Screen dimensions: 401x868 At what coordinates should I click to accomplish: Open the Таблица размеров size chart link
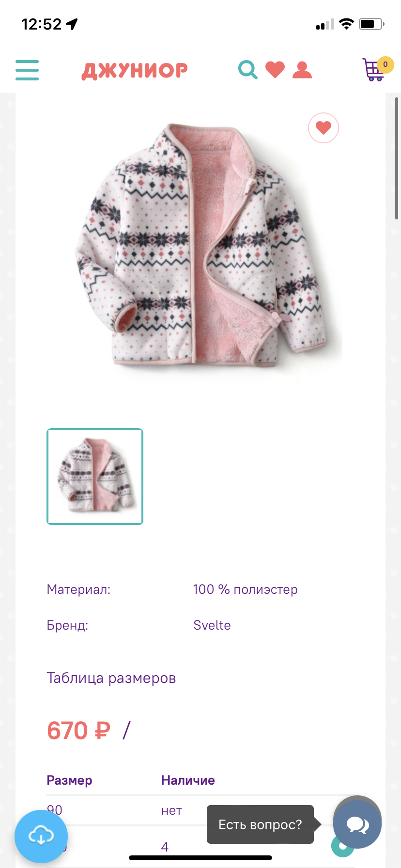[111, 678]
